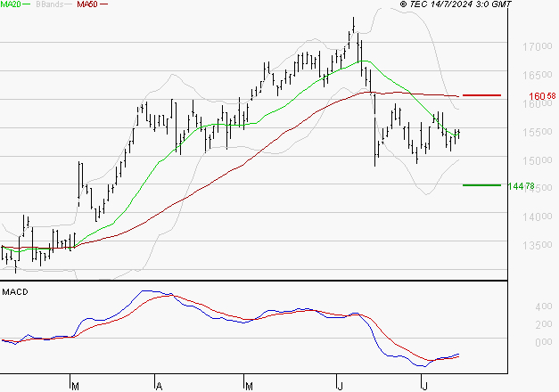The width and height of the screenshot is (559, 392).
Task: Click the grey BBands legend line sample
Action: point(69,4)
